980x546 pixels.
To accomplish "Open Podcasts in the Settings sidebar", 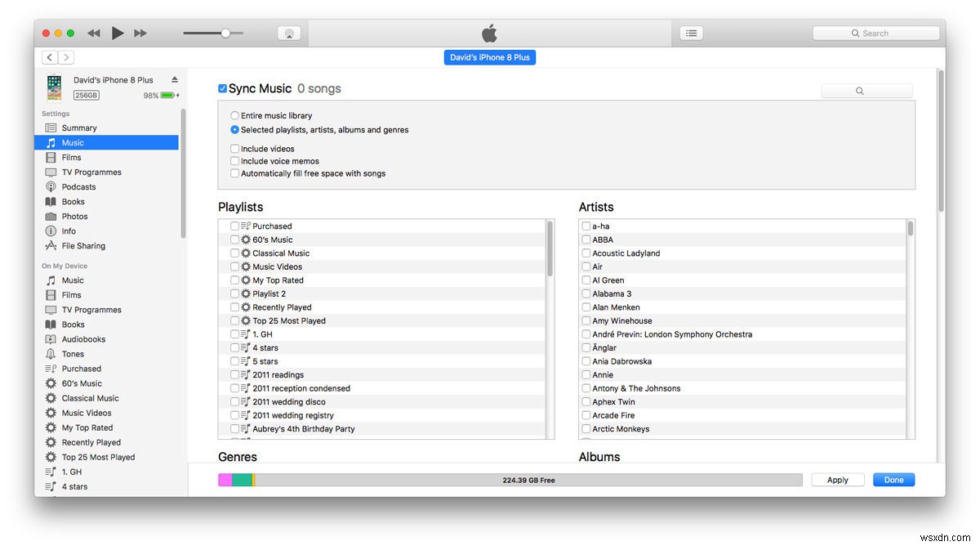I will [x=78, y=186].
